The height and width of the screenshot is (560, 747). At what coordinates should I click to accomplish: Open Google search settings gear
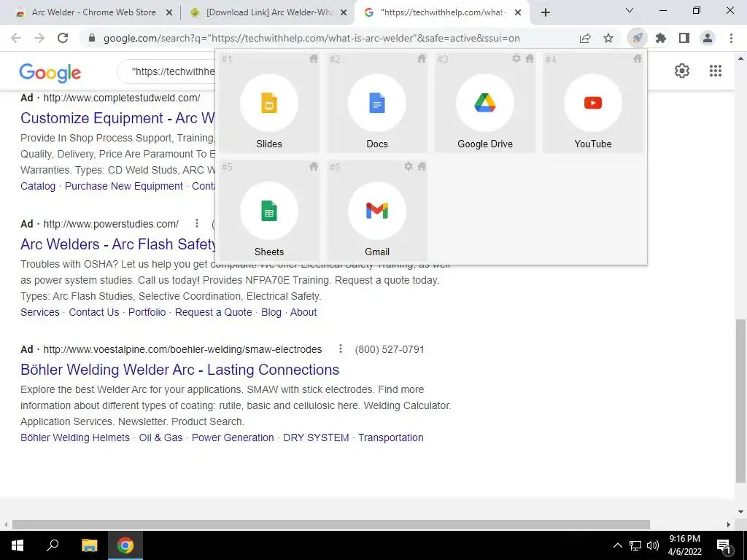[682, 71]
